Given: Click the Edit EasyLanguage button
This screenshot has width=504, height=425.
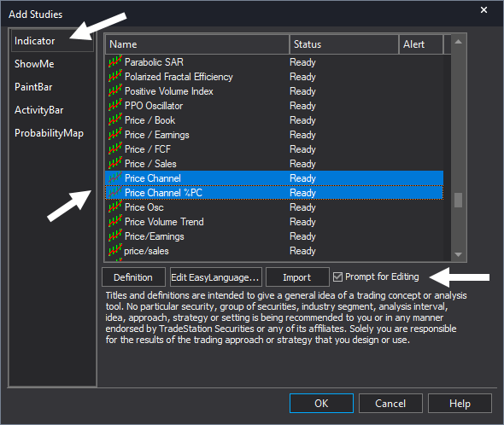Looking at the screenshot, I should click(215, 277).
